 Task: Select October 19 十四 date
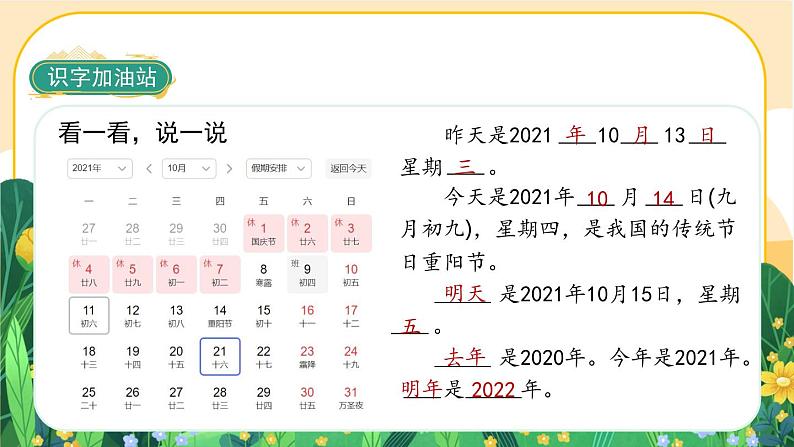[x=133, y=356]
